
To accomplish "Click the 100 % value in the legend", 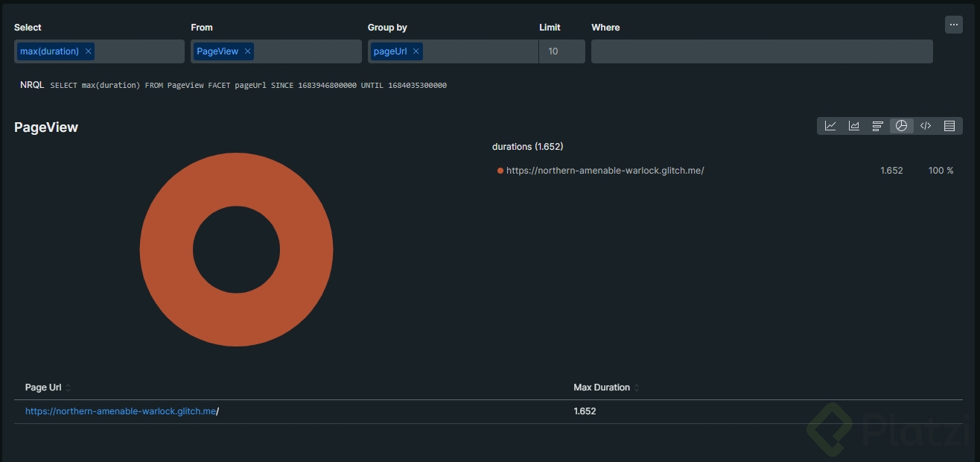I will coord(941,171).
